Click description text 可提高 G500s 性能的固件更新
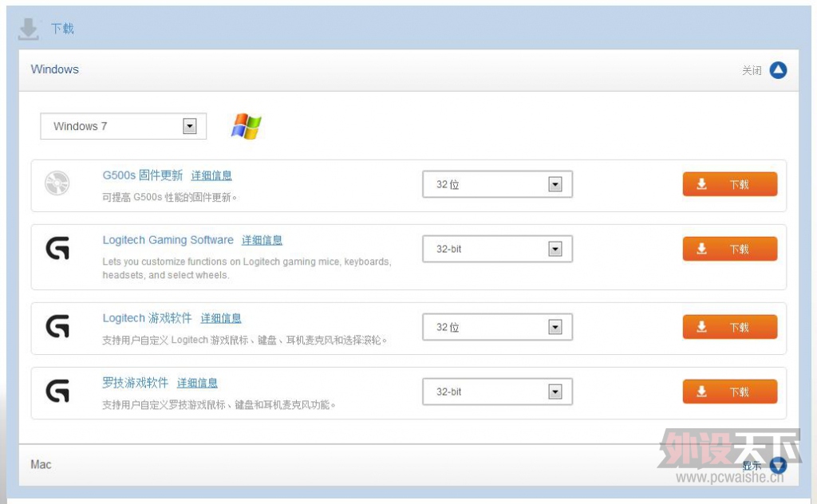 (x=169, y=197)
